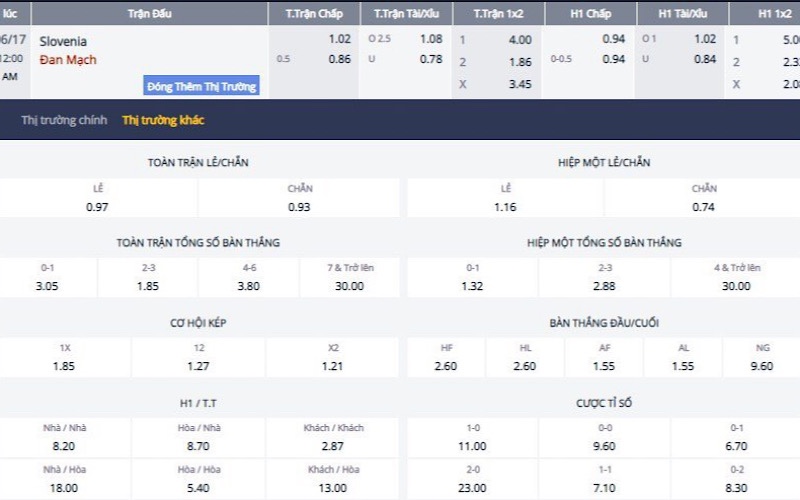Pick Hòa / Hòa odds 5.40
Viewport: 800px width, 500px height.
point(198,486)
